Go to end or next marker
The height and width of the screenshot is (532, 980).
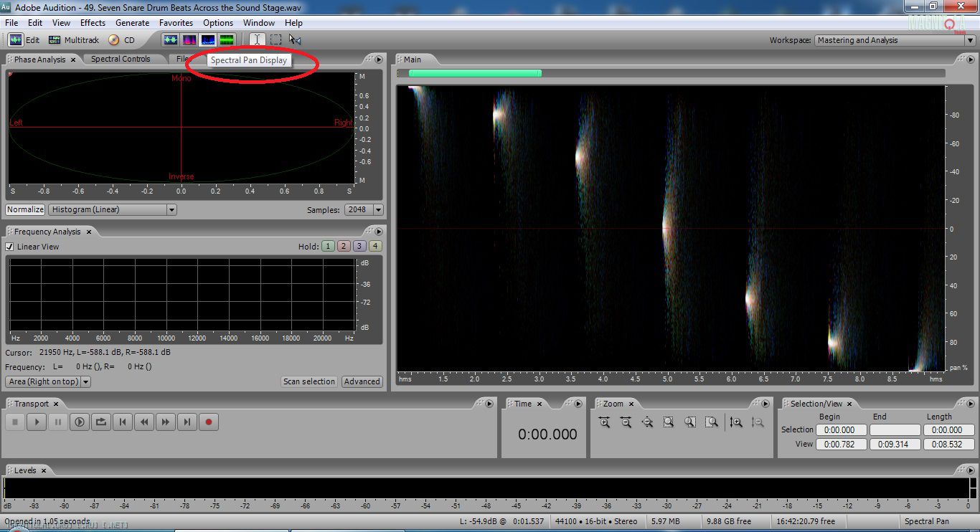[187, 422]
